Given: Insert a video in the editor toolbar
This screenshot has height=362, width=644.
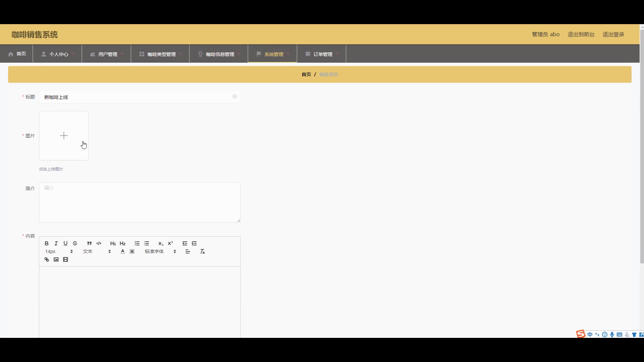Looking at the screenshot, I should tap(65, 260).
